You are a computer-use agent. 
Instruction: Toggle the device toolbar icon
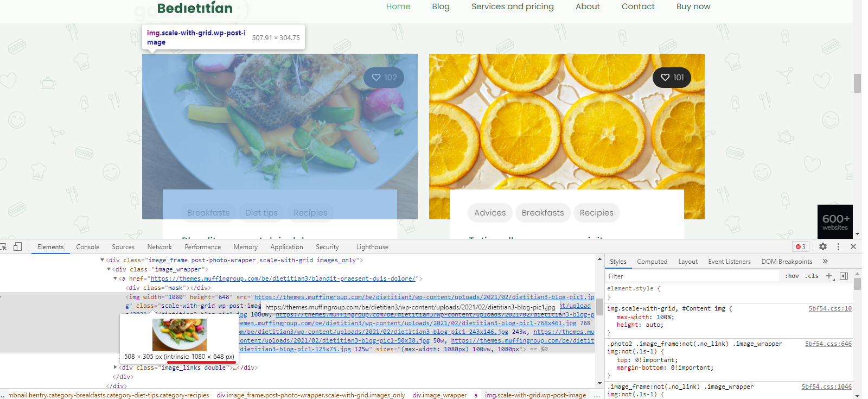coord(17,246)
